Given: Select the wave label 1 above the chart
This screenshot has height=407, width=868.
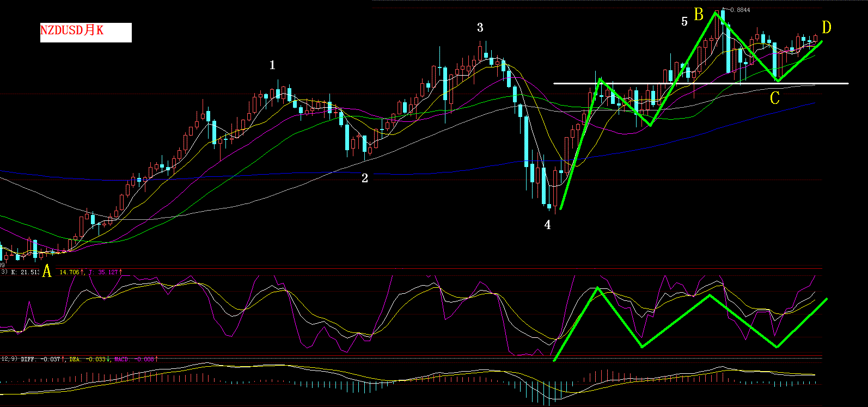Looking at the screenshot, I should [x=272, y=65].
